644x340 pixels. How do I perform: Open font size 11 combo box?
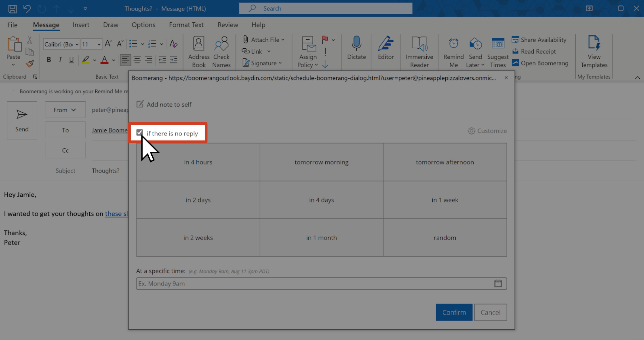click(92, 44)
